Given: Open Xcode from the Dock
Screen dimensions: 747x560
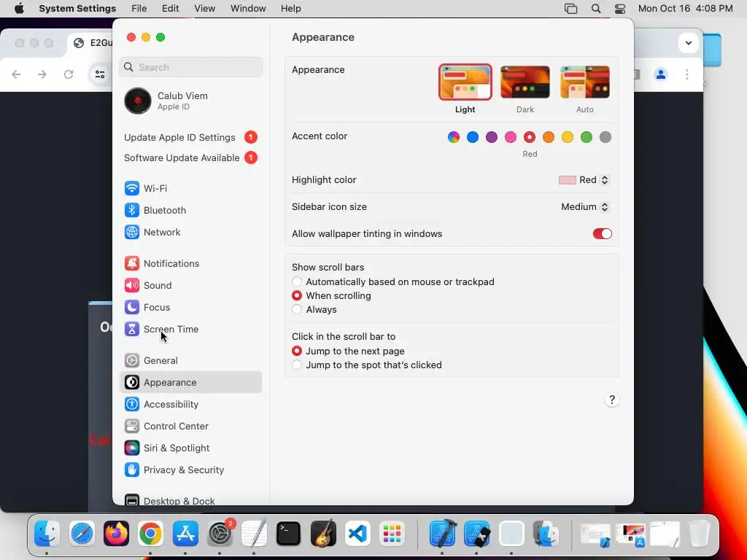Looking at the screenshot, I should (443, 533).
